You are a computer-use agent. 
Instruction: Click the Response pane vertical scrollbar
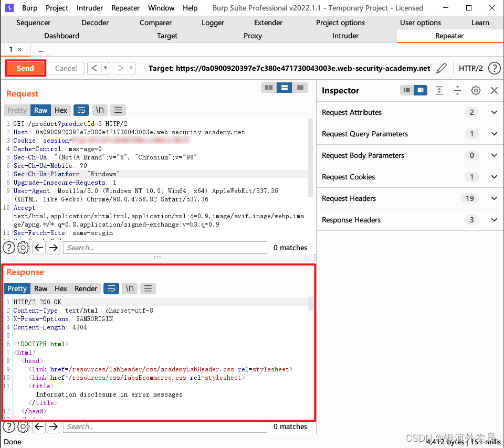(310, 304)
